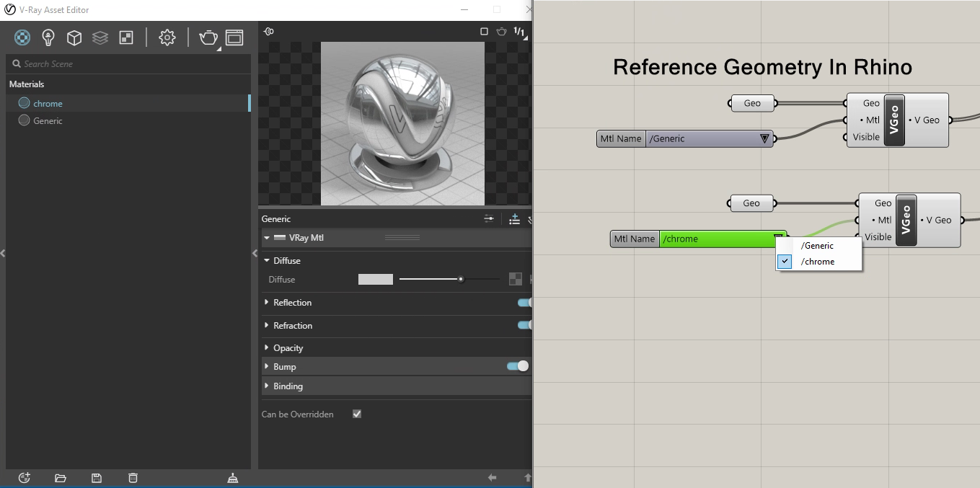Image resolution: width=980 pixels, height=488 pixels.
Task: Click the square stop-preview icon above swatch
Action: (x=485, y=32)
